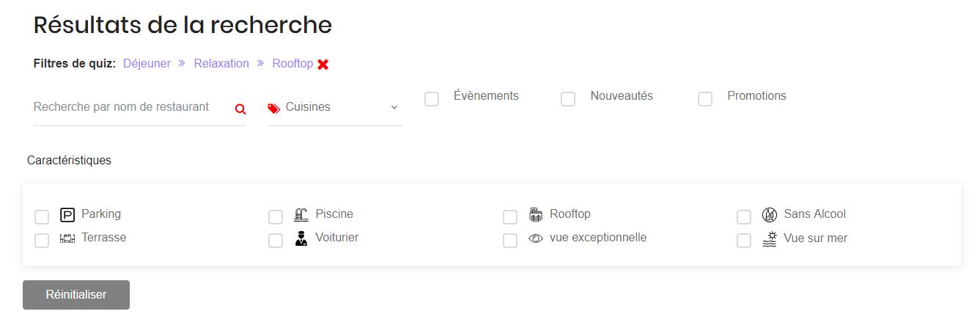The width and height of the screenshot is (980, 325).
Task: Open the Cuisines dropdown
Action: click(334, 107)
